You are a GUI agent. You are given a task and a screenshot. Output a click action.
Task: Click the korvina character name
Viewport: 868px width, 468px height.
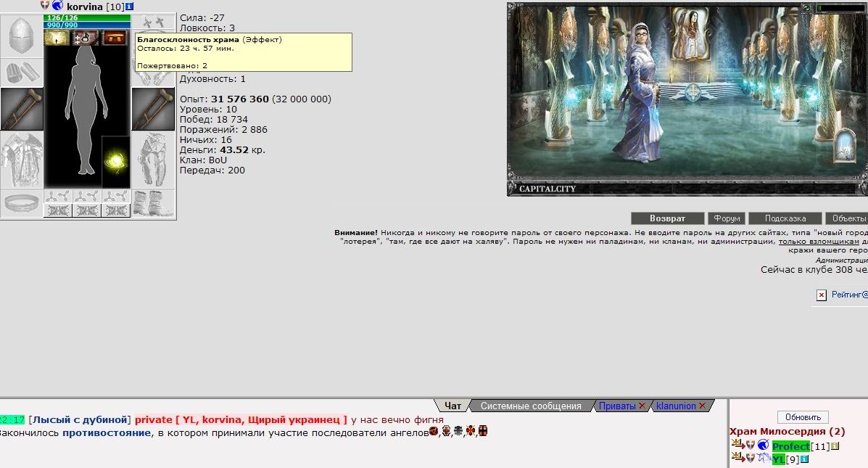coord(85,7)
